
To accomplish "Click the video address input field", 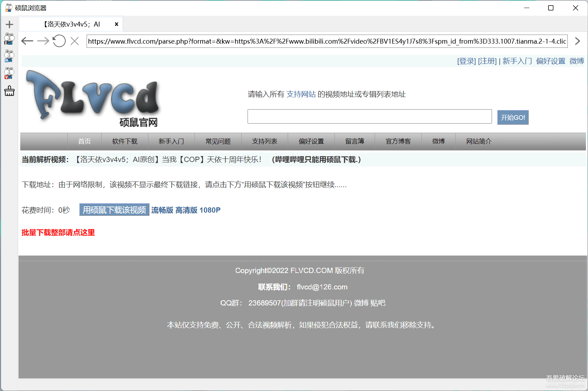I will (369, 116).
